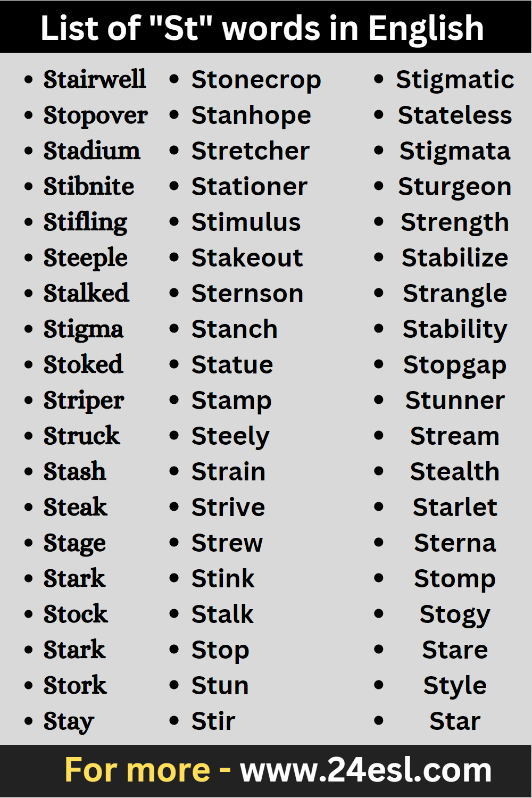Select the word Stealth

[x=455, y=472]
